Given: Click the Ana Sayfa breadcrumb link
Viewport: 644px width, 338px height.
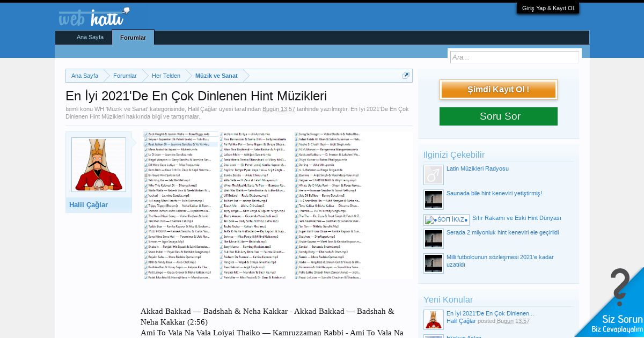Looking at the screenshot, I should point(85,76).
